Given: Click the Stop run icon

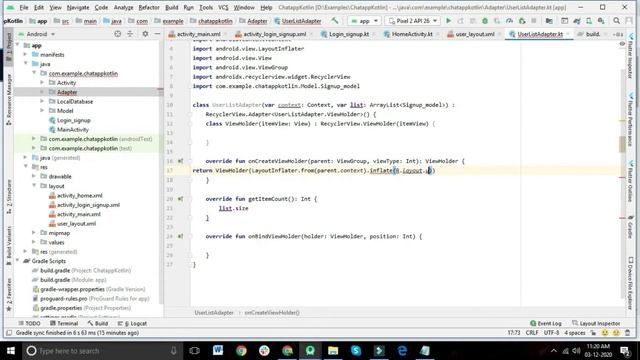Looking at the screenshot, I should (533, 20).
